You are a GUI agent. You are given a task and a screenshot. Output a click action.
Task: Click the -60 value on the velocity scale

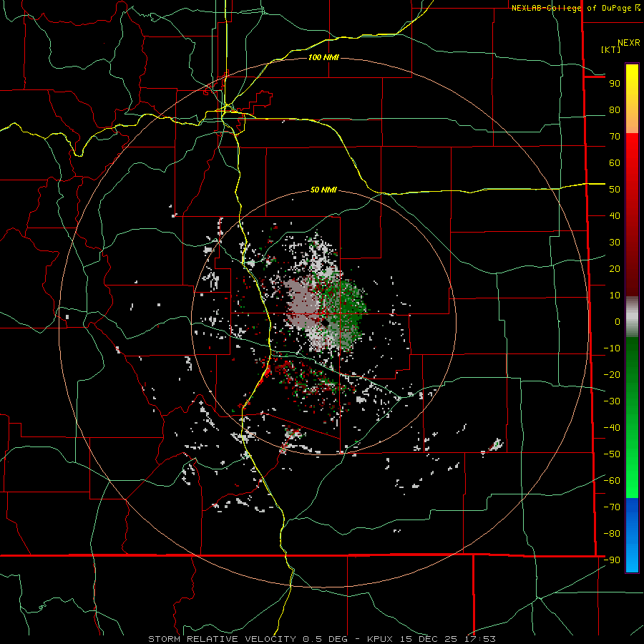click(x=612, y=481)
